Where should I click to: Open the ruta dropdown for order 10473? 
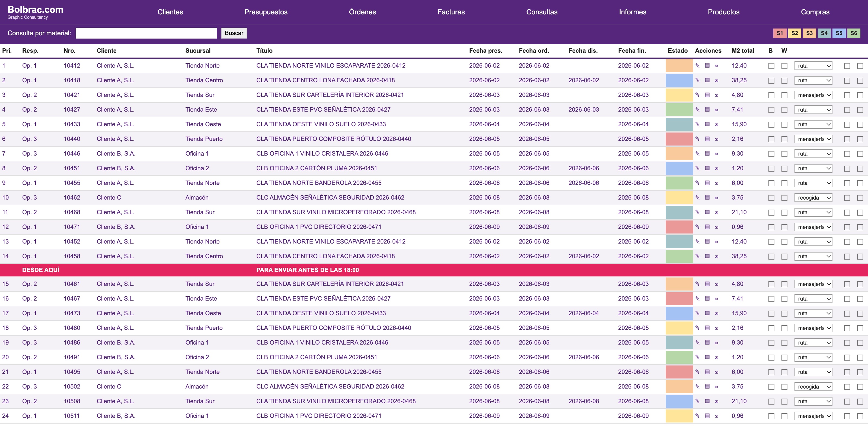813,313
